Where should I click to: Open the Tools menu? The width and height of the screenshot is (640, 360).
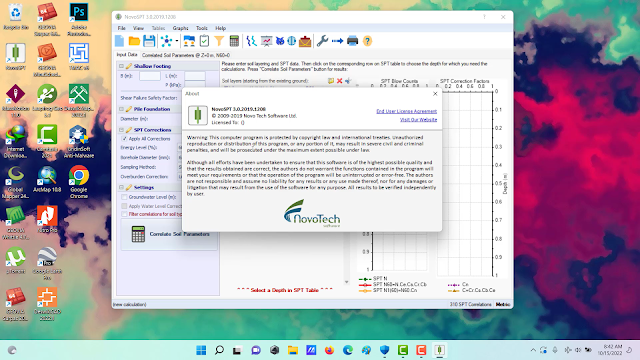pyautogui.click(x=202, y=28)
